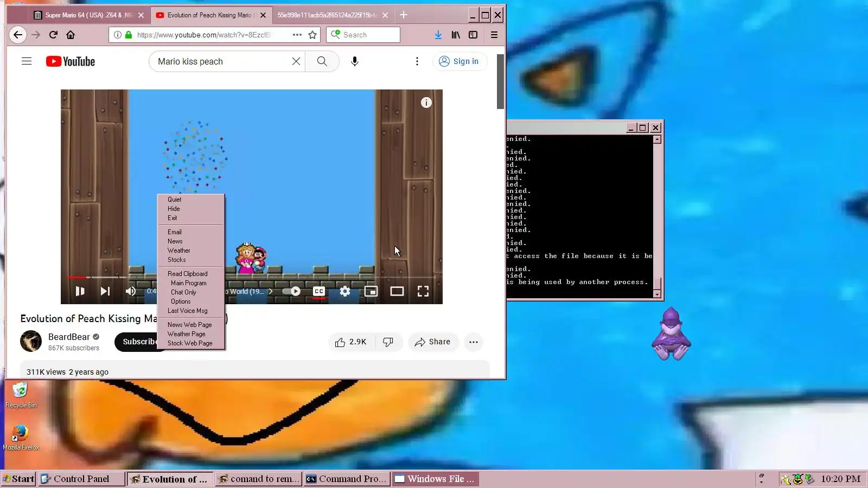Select Mozilla Firefox desktop shortcut
This screenshot has width=868, height=488.
[21, 437]
